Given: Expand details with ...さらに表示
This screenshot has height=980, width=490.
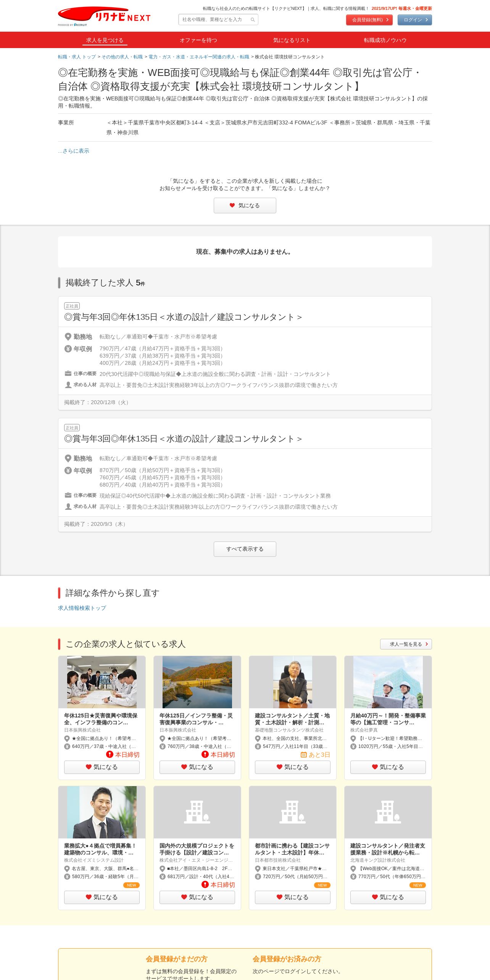Looking at the screenshot, I should [x=74, y=151].
